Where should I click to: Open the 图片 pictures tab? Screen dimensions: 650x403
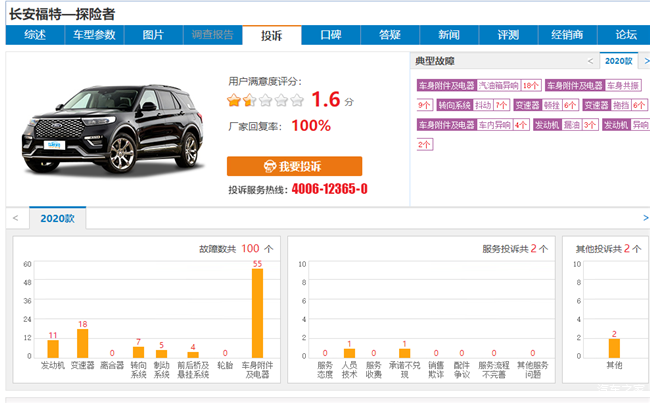pyautogui.click(x=153, y=35)
